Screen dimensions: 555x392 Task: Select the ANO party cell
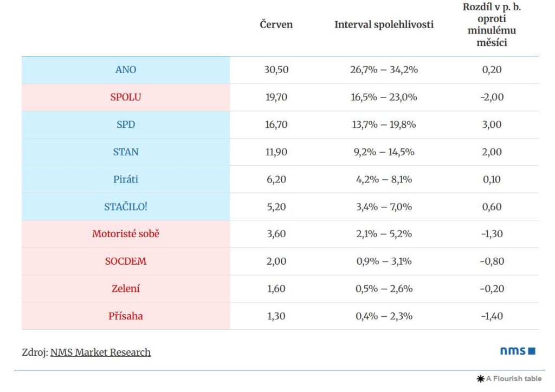pos(126,70)
